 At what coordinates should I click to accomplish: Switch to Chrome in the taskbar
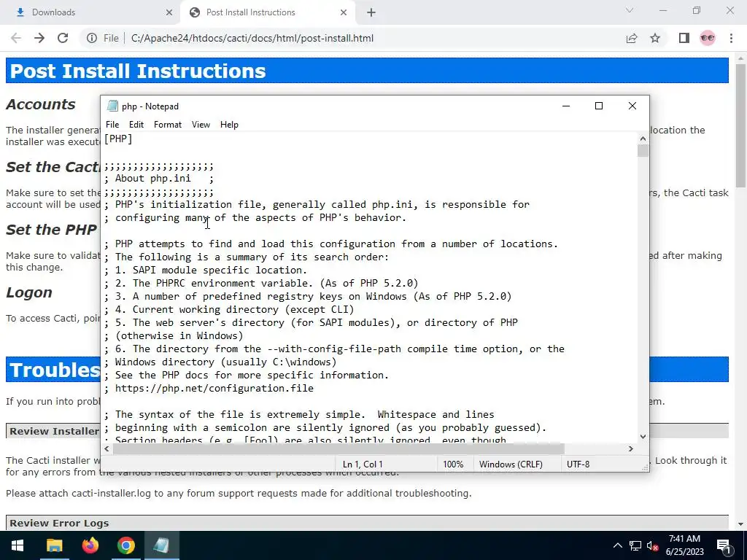(125, 545)
